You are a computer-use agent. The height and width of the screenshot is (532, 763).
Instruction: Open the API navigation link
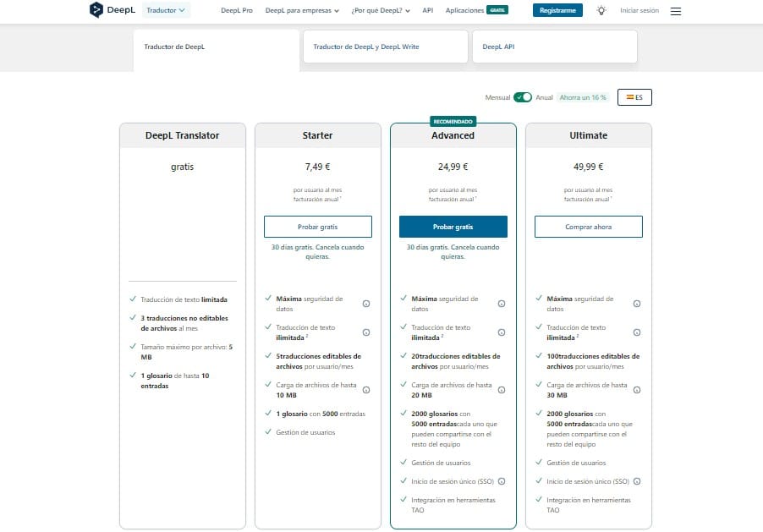coord(428,10)
